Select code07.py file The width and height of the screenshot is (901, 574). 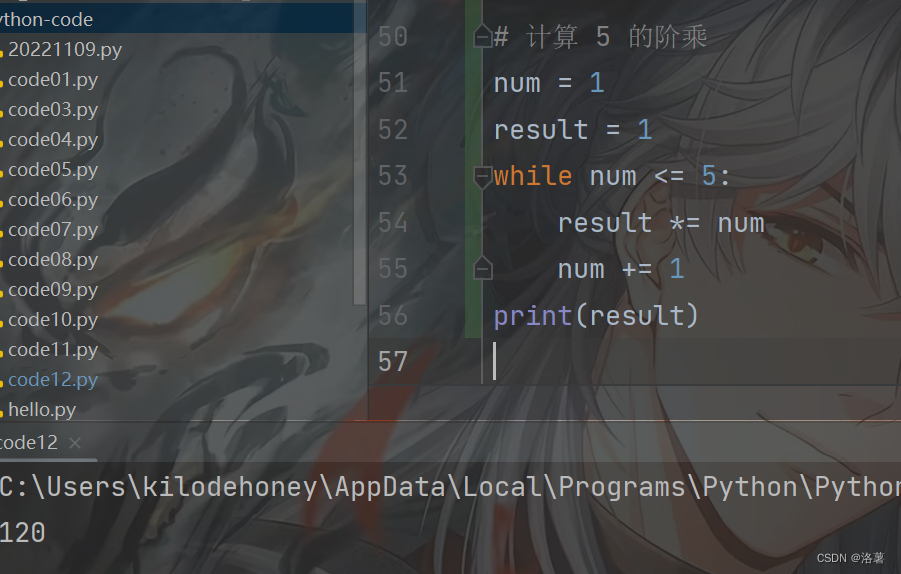coord(53,230)
